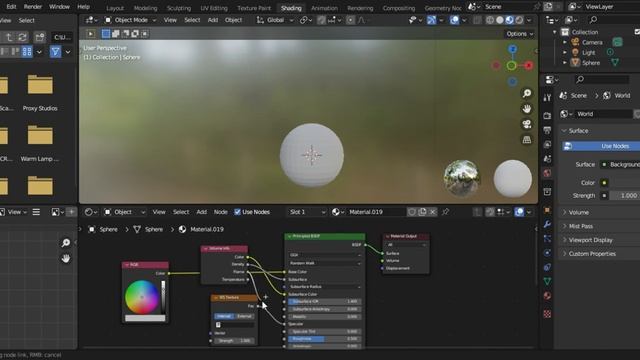Switch to rendered viewport shading mode
Image resolution: width=640 pixels, height=360 pixels.
pyautogui.click(x=519, y=20)
